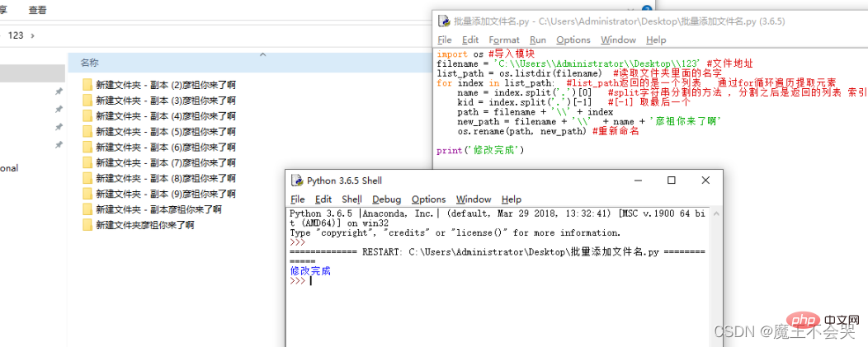Image resolution: width=868 pixels, height=347 pixels.
Task: Click the Python icon in the 批量添加文件名.py title bar
Action: 444,21
